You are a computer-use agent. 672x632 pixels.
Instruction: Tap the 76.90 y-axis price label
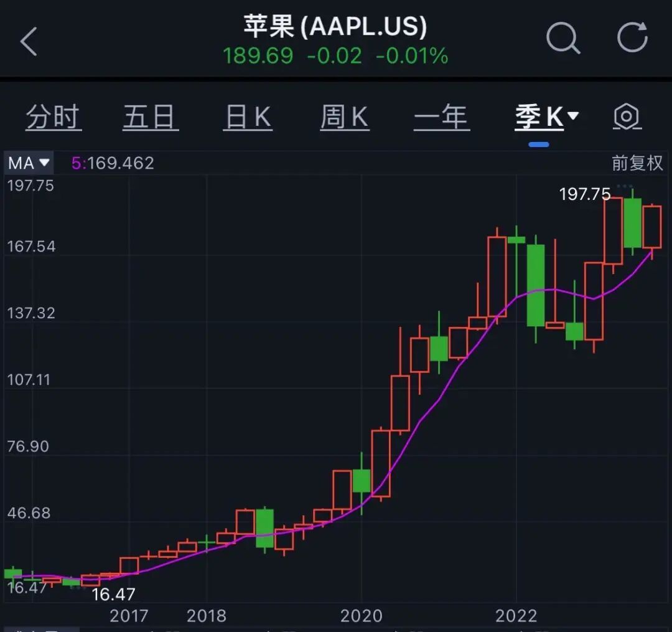click(28, 446)
